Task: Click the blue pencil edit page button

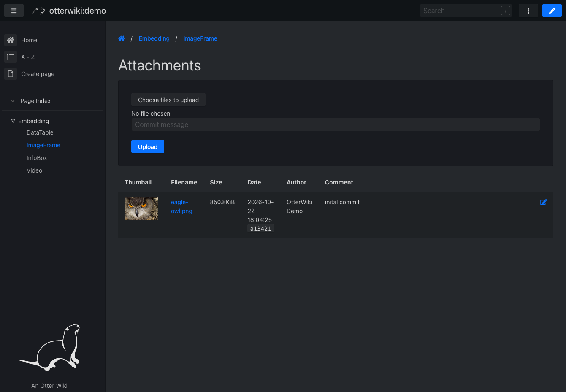Action: (552, 11)
